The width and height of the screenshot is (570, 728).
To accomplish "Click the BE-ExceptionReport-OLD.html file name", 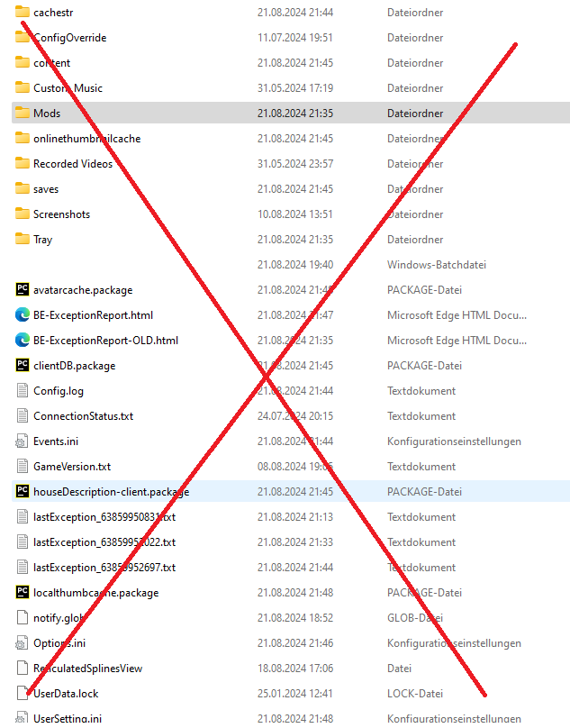I will tap(105, 341).
